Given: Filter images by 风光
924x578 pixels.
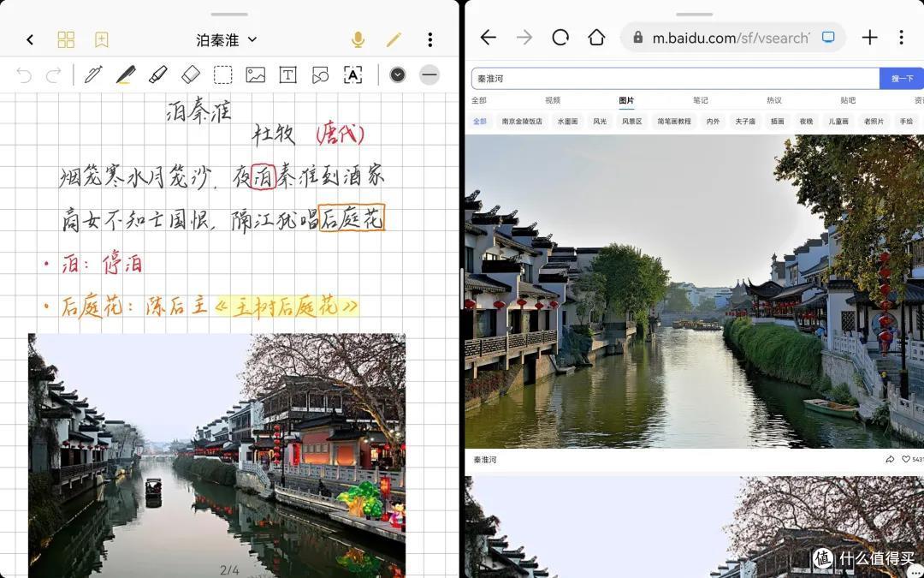Looking at the screenshot, I should [600, 122].
